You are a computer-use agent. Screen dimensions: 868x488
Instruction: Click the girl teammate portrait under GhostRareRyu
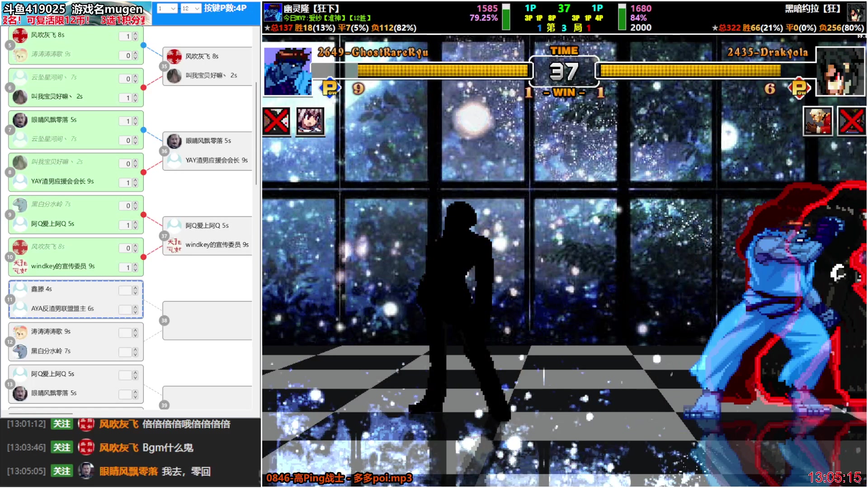click(311, 122)
